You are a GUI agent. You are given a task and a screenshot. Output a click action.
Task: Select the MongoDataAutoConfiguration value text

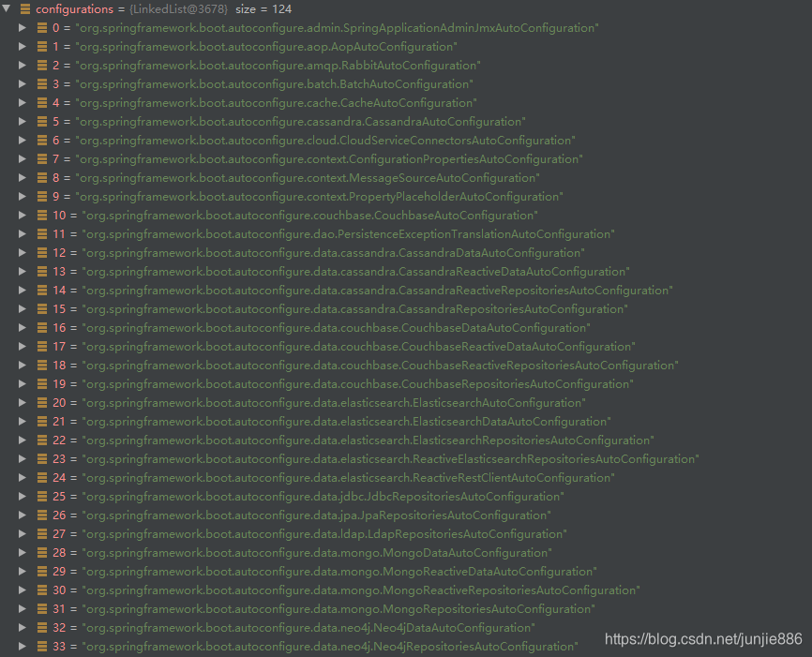pos(317,552)
